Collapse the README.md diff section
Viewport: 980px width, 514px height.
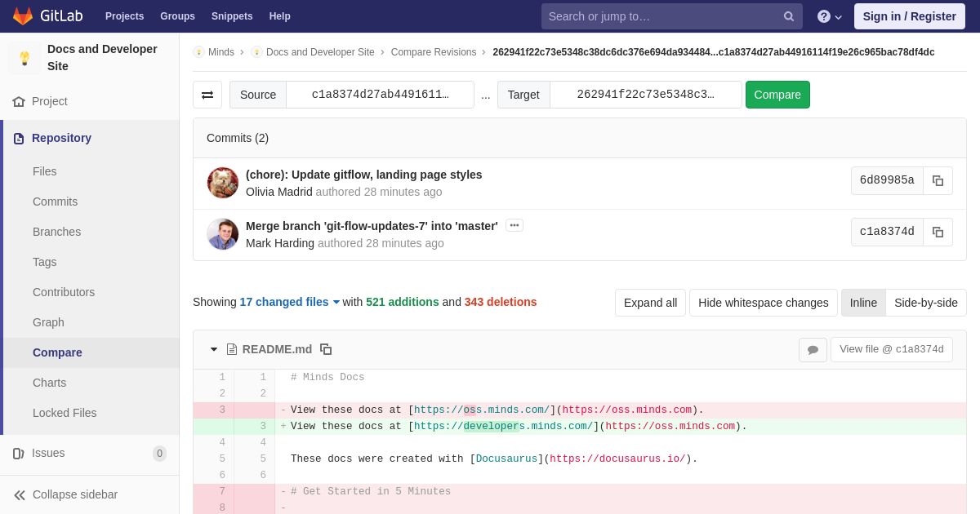[214, 349]
